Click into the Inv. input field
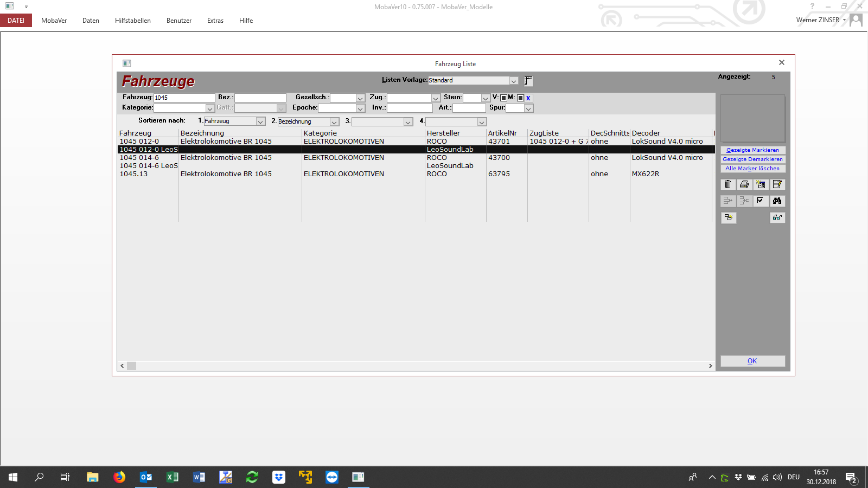Viewport: 868px width, 488px height. coord(410,108)
